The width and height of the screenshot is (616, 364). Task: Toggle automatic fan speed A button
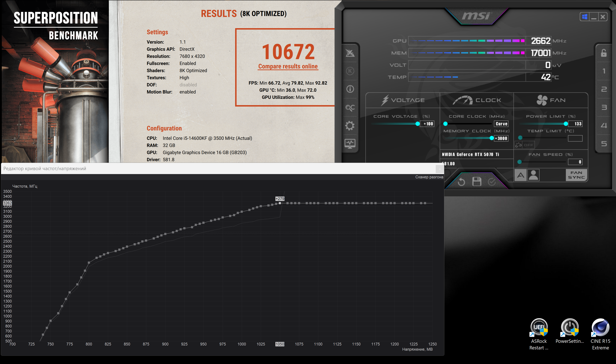pos(520,175)
